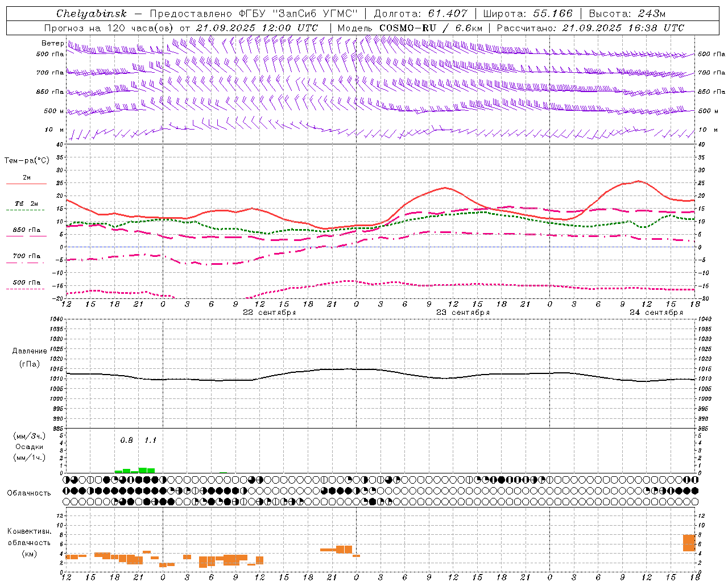This screenshot has height=582, width=728.
Task: Click the Ветер wind panel label
Action: tap(52, 43)
